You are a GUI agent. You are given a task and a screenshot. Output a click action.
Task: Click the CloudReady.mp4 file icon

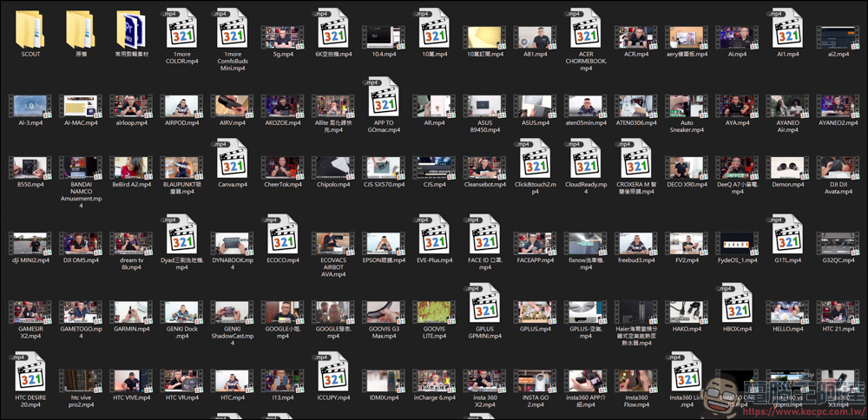tap(586, 160)
